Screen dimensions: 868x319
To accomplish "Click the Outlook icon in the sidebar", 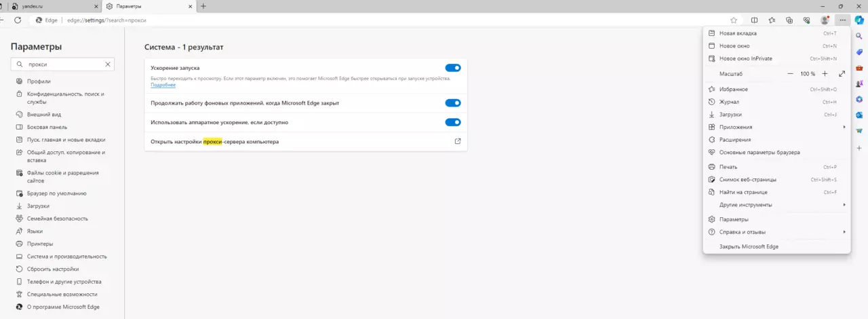I will (859, 115).
